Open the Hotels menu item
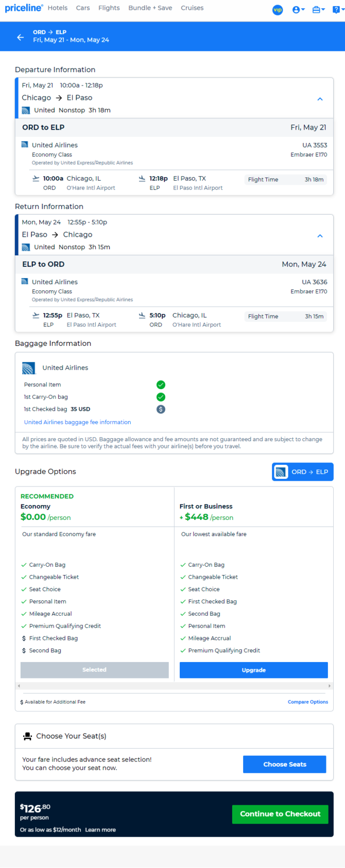 point(58,8)
